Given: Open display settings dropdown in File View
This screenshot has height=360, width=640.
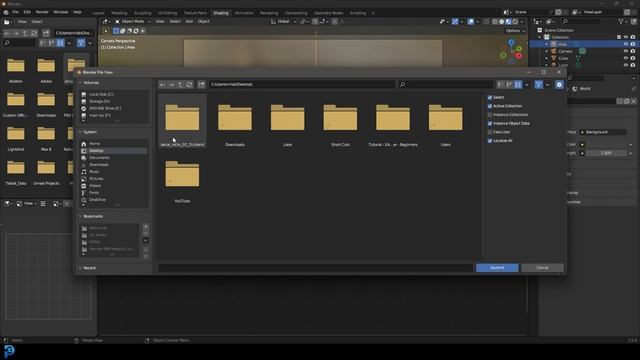Looking at the screenshot, I should (x=527, y=84).
